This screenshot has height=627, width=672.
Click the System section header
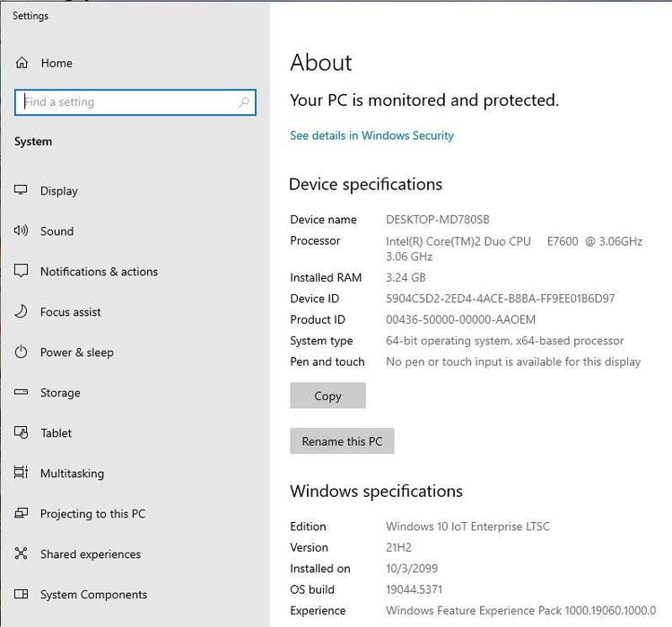click(33, 142)
